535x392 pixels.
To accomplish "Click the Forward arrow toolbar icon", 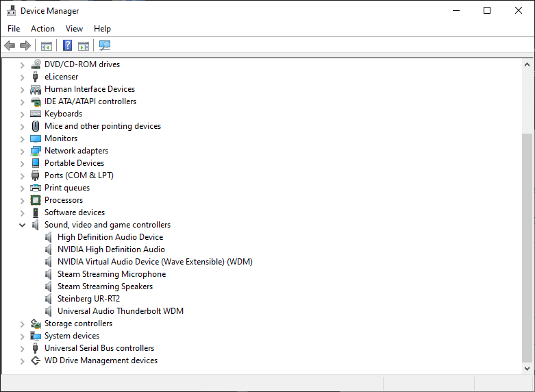I will click(x=25, y=45).
